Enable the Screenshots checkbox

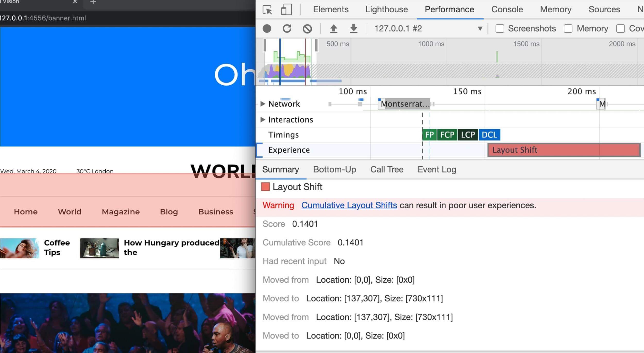pyautogui.click(x=500, y=28)
